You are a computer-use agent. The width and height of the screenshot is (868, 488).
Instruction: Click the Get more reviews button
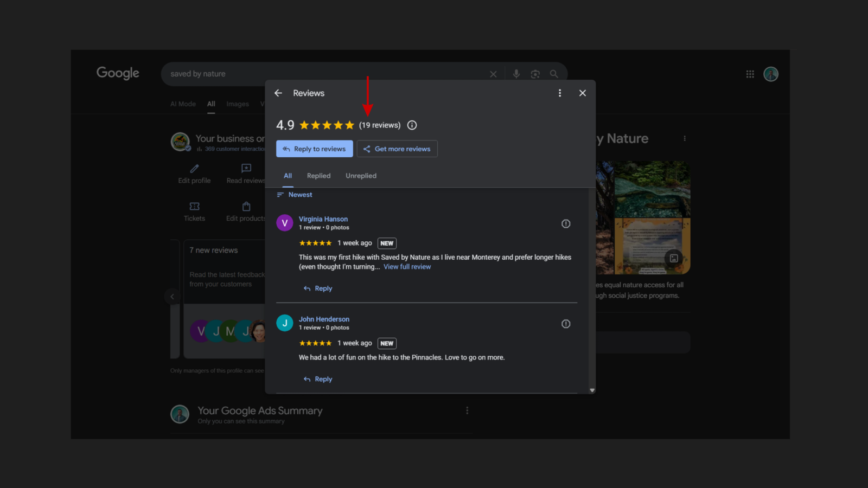point(397,149)
